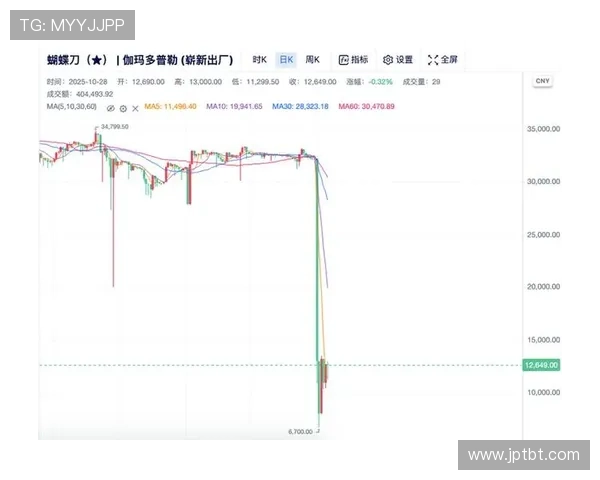Click the 20,000.00 axis label
The width and height of the screenshot is (600, 480).
pyautogui.click(x=543, y=287)
